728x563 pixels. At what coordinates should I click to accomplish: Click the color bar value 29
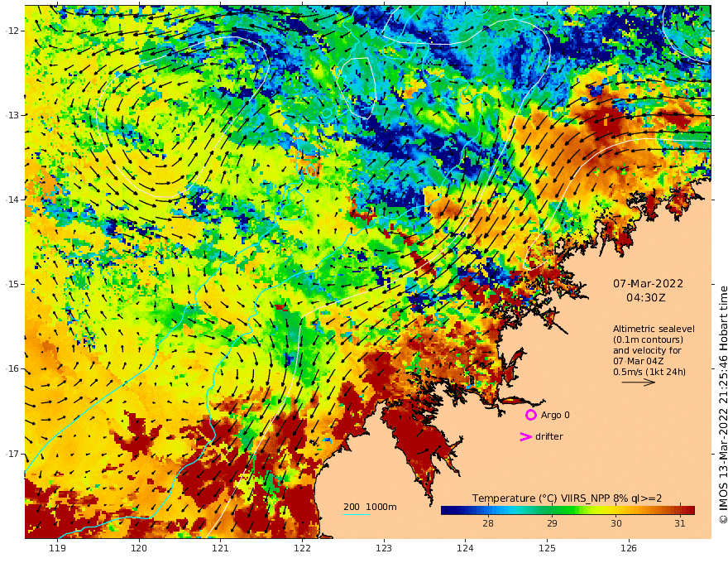click(x=552, y=523)
